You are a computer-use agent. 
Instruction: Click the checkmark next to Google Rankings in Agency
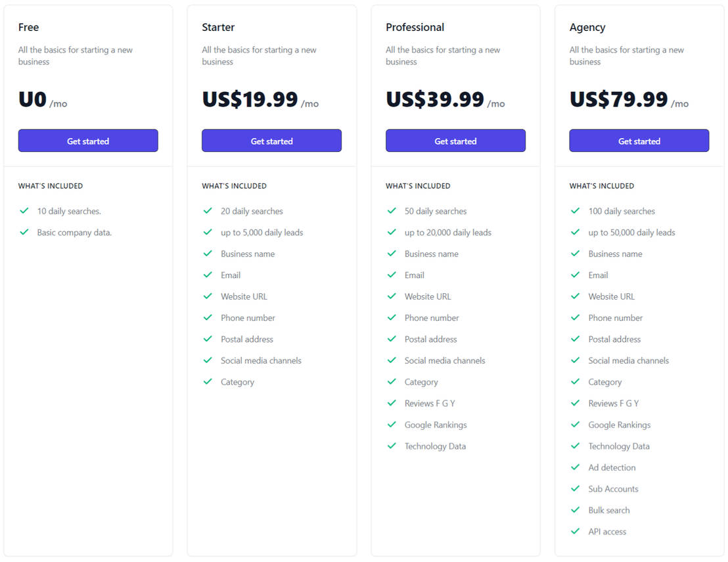tap(576, 425)
